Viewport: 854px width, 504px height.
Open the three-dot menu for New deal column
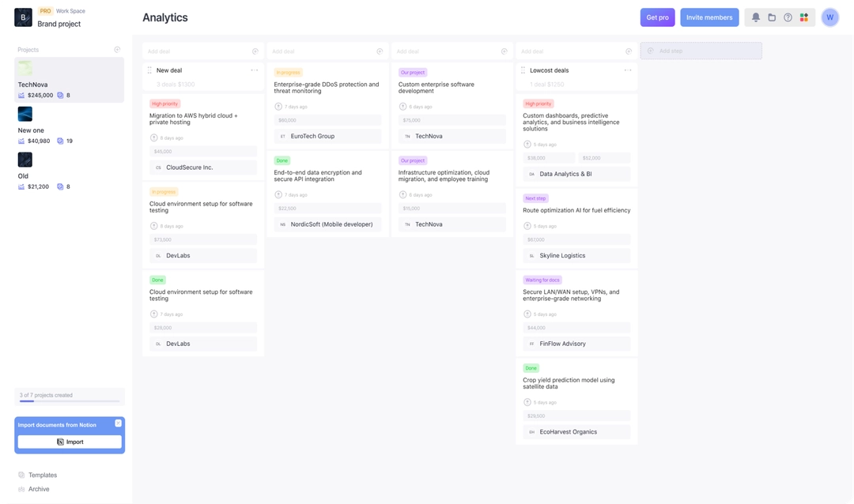254,70
